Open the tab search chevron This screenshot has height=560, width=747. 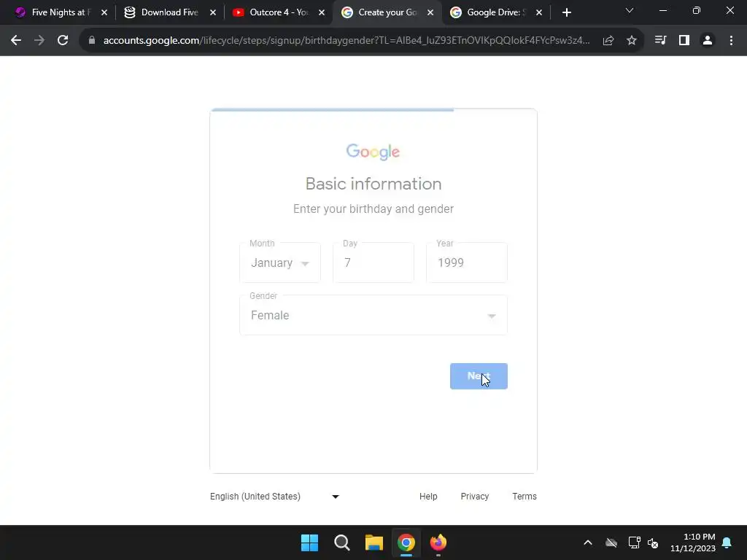click(x=630, y=10)
